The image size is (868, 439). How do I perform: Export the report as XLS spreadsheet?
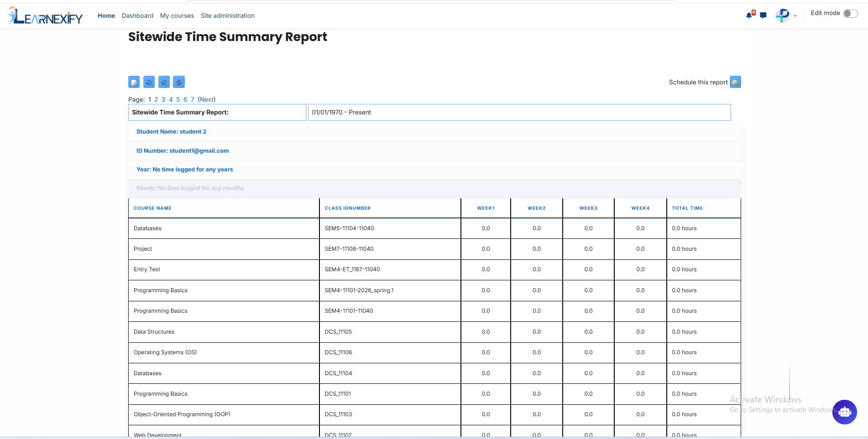click(x=164, y=82)
